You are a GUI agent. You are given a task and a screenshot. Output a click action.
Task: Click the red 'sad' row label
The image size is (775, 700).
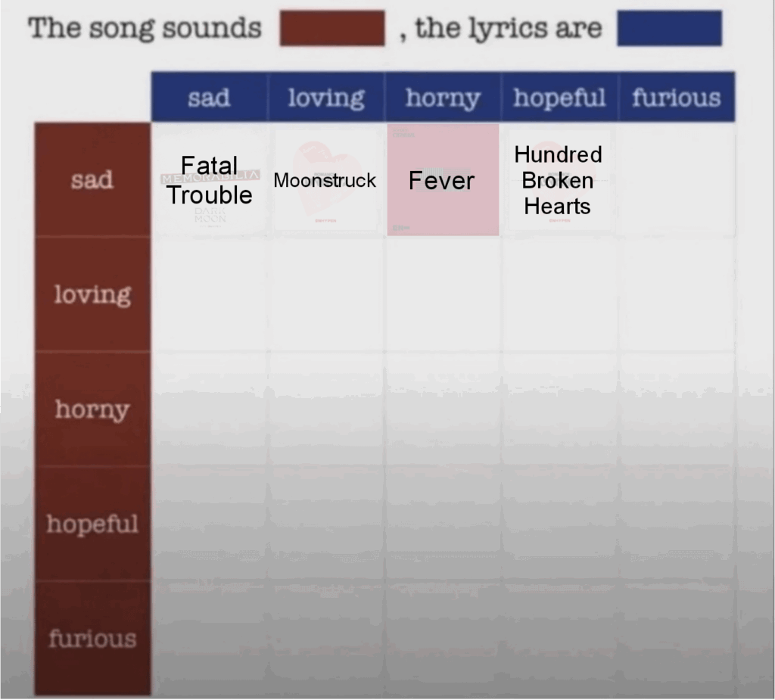point(92,180)
